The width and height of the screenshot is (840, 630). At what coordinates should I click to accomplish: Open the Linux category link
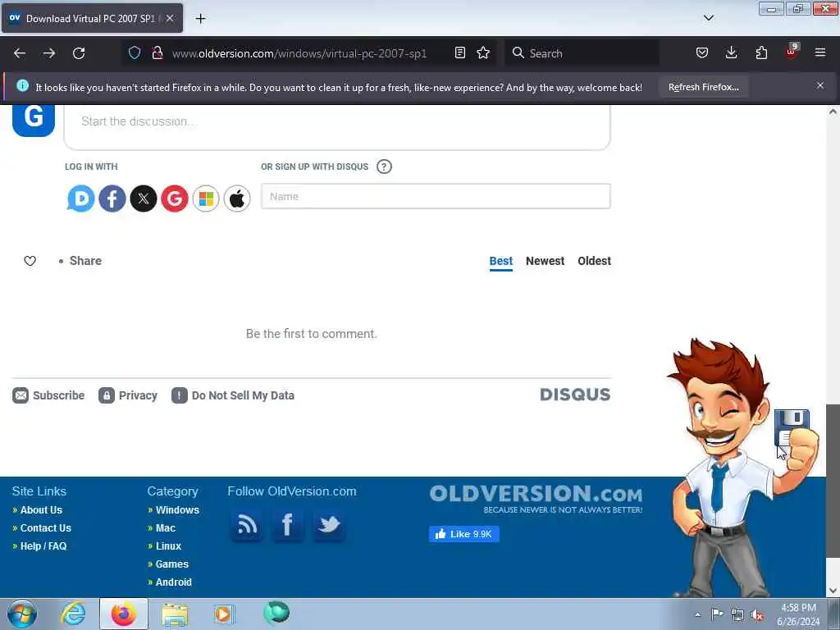[x=168, y=546]
